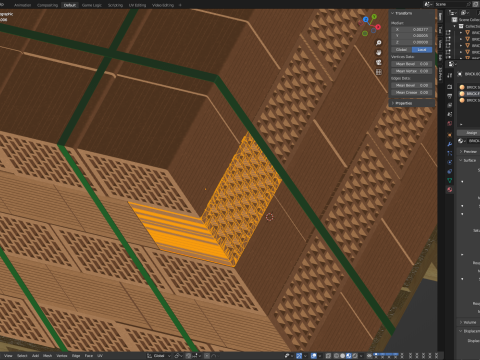Open the Object Data mesh tab icon
This screenshot has height=360, width=480.
[450, 180]
